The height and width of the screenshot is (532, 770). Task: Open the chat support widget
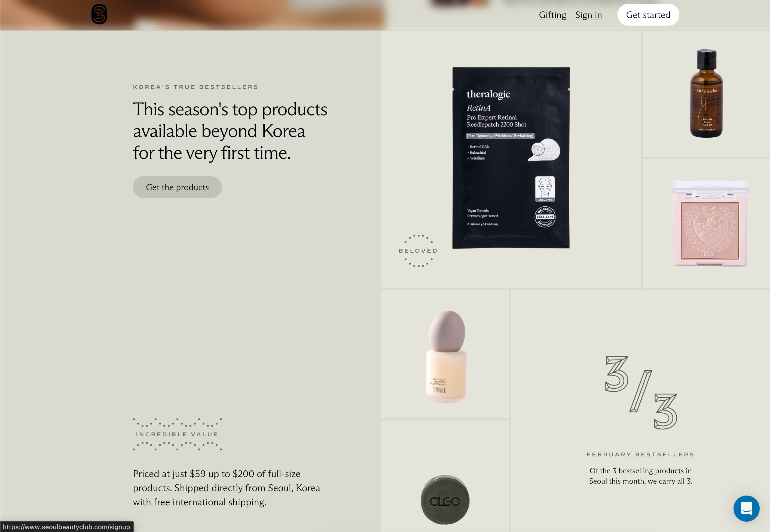pyautogui.click(x=746, y=508)
